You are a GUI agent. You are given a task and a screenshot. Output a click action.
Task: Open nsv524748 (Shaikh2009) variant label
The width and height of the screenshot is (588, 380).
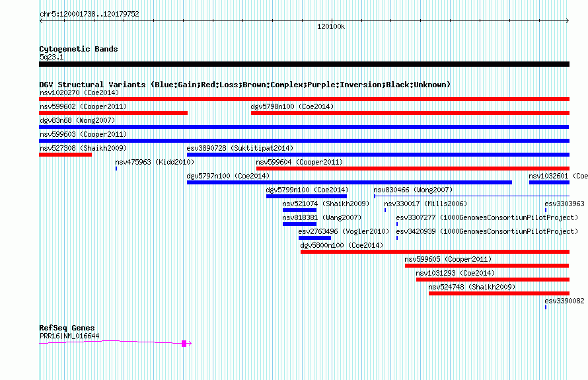pyautogui.click(x=472, y=287)
